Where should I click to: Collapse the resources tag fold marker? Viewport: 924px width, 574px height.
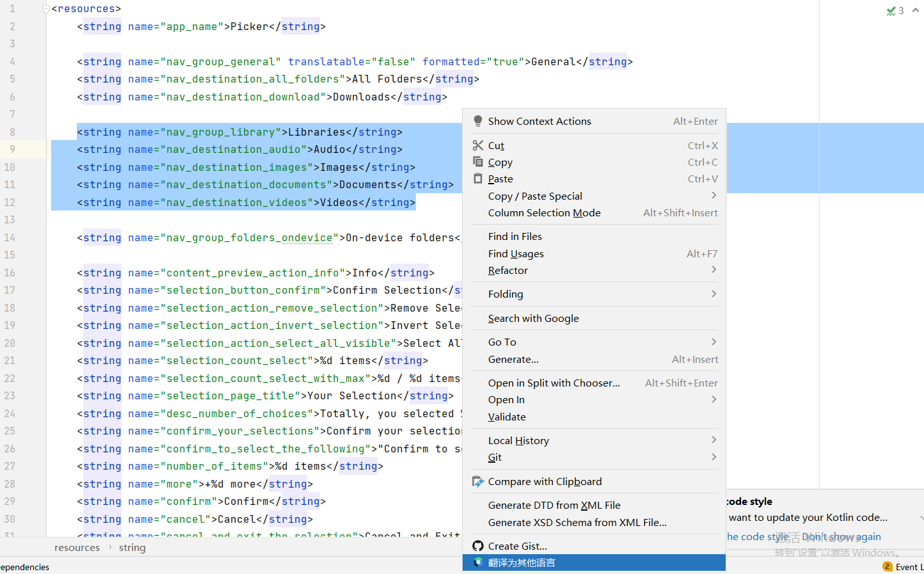click(46, 9)
